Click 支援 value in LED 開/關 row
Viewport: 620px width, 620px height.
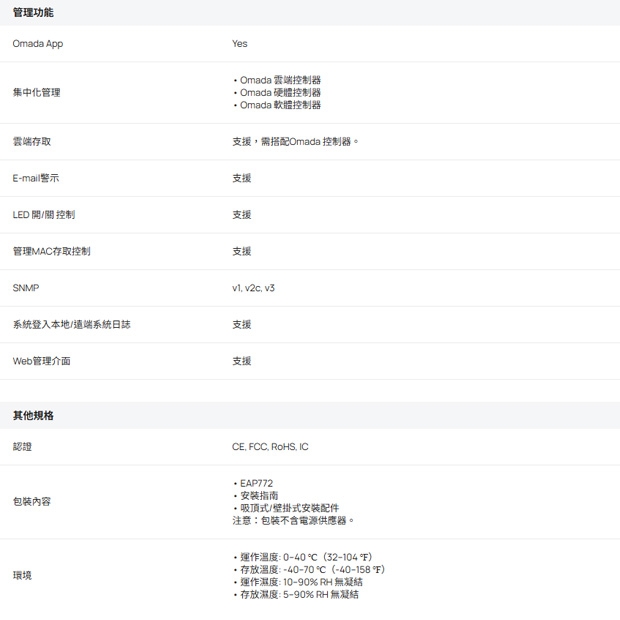(242, 215)
